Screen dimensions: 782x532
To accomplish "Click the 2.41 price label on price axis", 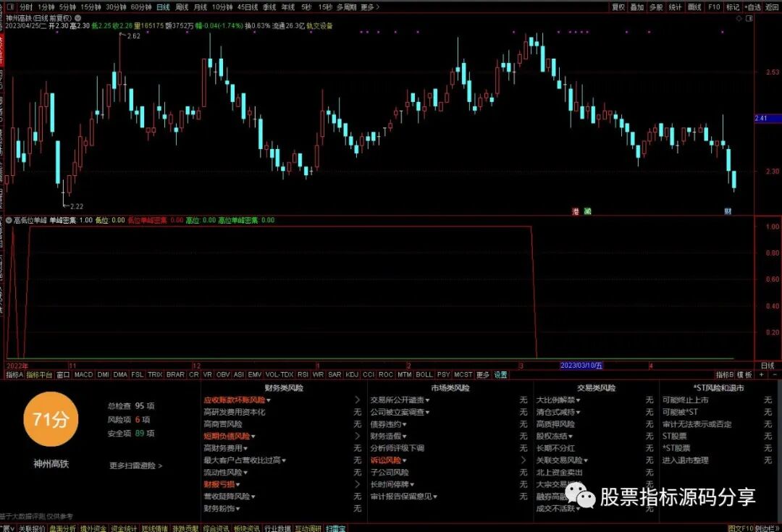I will click(768, 118).
